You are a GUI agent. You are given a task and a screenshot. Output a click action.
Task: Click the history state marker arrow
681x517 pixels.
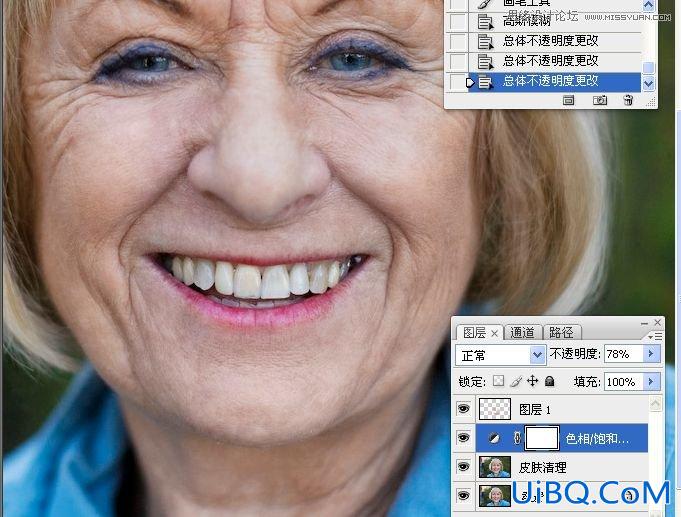(470, 82)
